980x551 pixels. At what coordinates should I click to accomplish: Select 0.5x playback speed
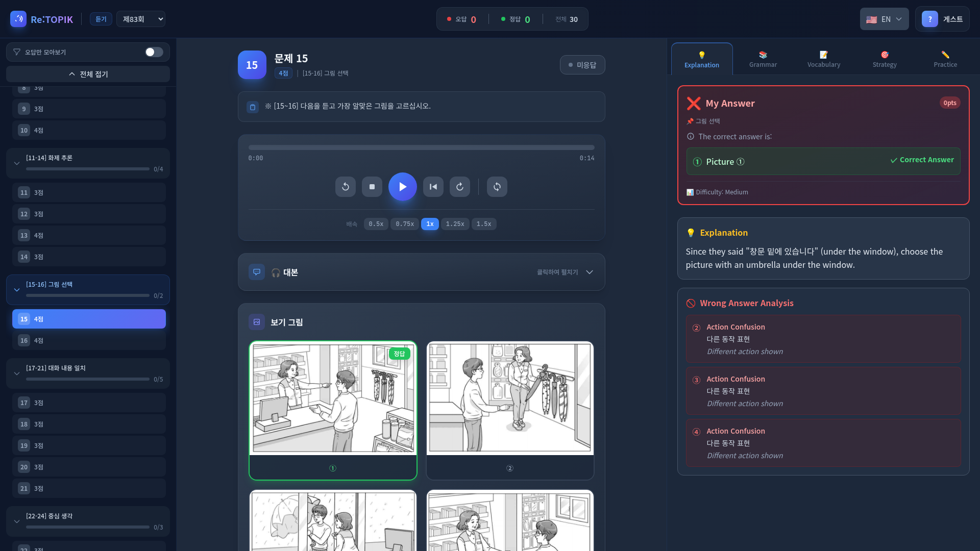376,224
